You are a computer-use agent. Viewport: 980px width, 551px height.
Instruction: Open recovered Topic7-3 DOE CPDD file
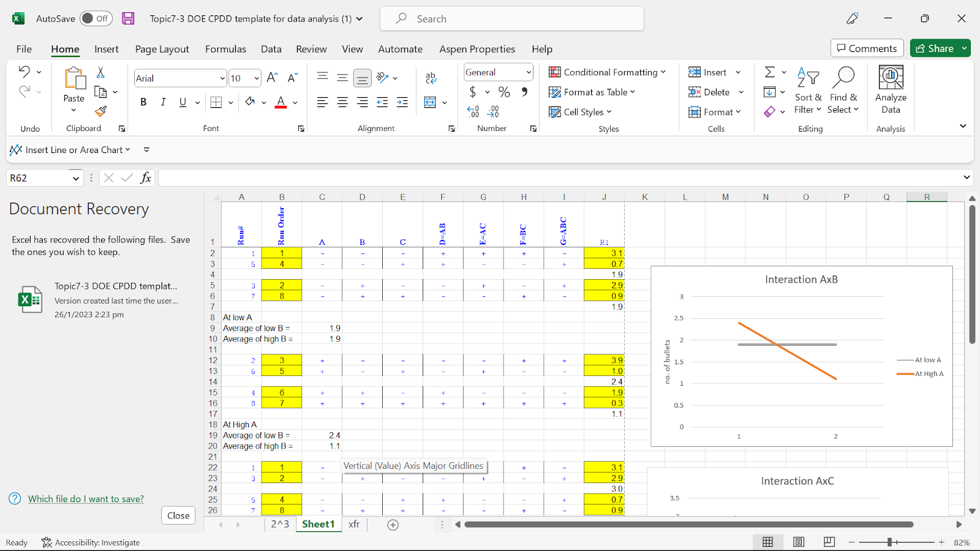pos(101,300)
